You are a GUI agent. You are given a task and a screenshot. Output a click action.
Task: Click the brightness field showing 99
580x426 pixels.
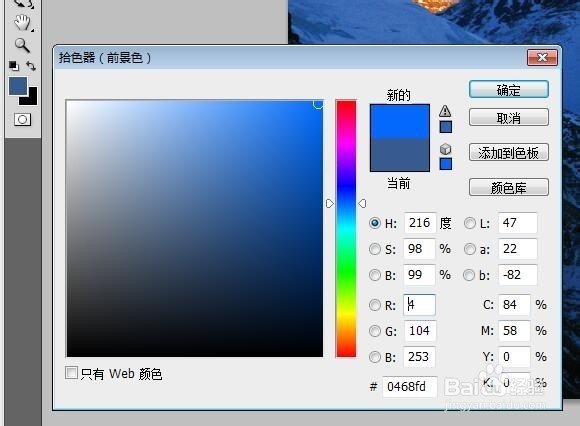419,275
